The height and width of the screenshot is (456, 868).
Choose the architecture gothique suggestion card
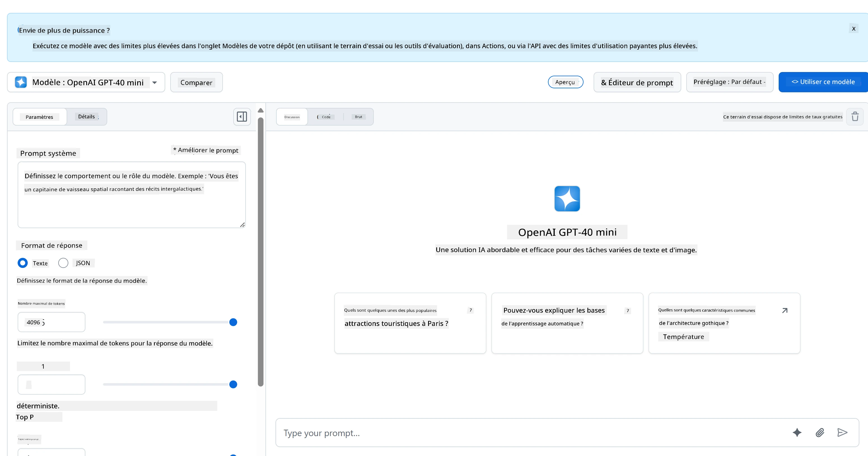coord(724,323)
